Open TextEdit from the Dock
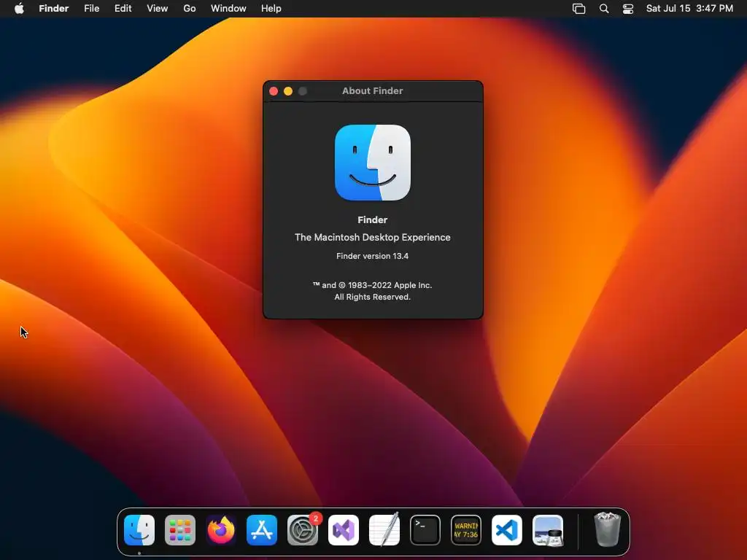The image size is (747, 560). [384, 530]
